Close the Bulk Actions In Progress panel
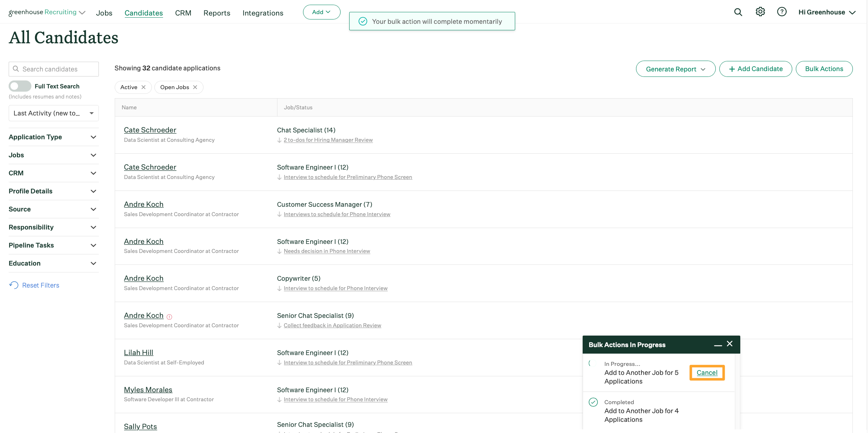This screenshot has width=868, height=433. click(730, 344)
